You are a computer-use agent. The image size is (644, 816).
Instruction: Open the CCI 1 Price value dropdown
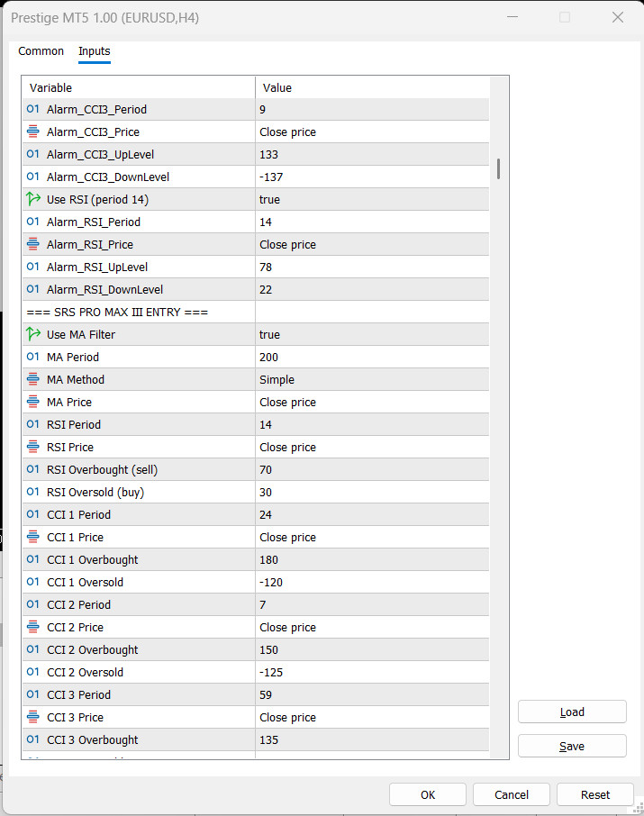pyautogui.click(x=372, y=537)
